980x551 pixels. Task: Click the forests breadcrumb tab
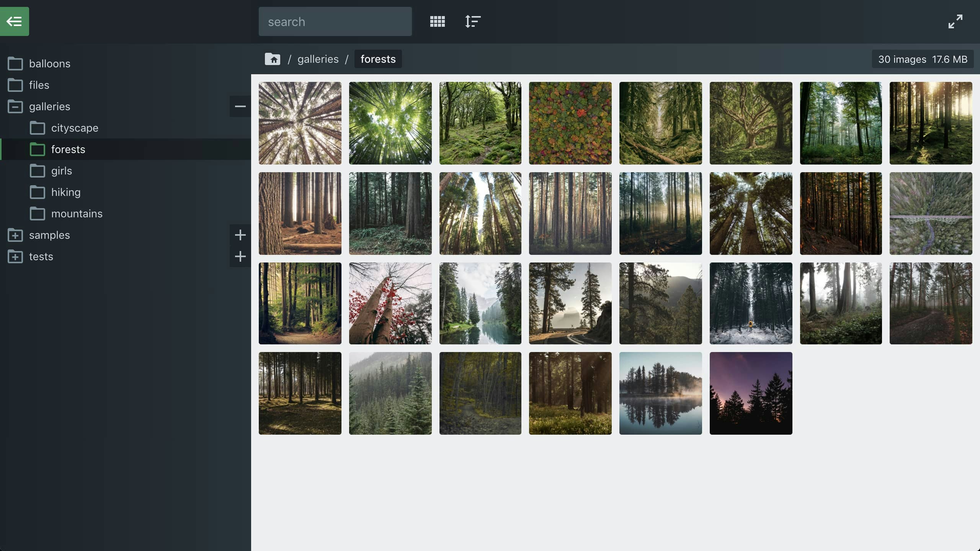tap(377, 59)
